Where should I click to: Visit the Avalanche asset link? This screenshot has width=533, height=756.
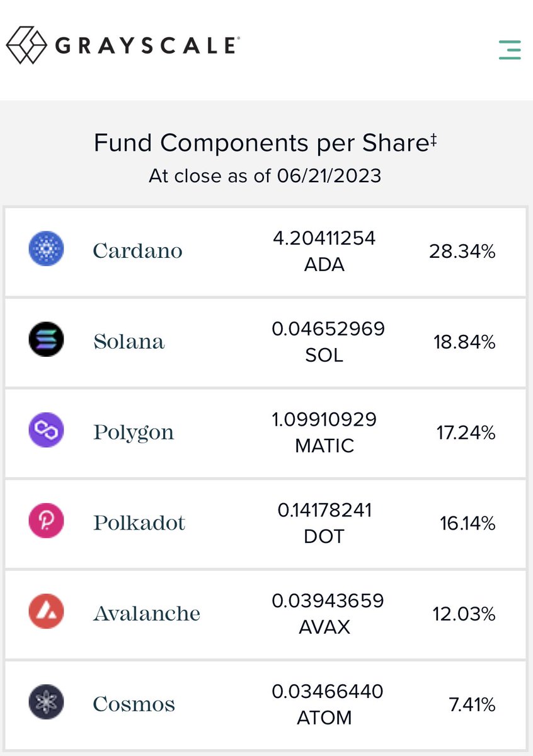pyautogui.click(x=147, y=614)
